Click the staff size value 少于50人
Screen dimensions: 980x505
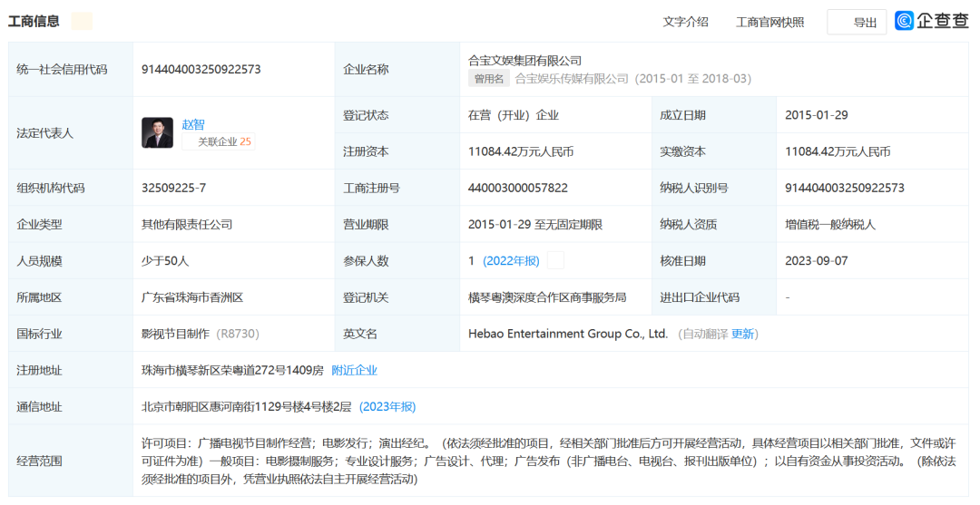165,261
